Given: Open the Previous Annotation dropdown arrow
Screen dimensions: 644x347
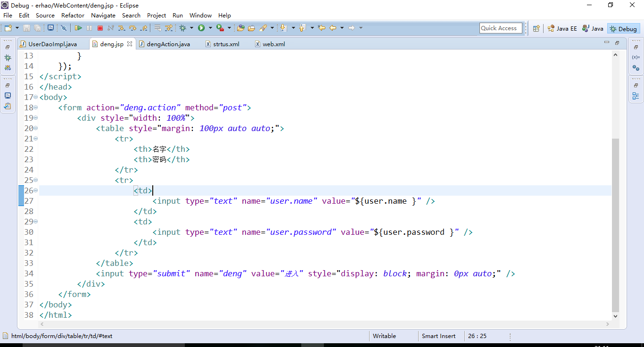Looking at the screenshot, I should tap(312, 28).
